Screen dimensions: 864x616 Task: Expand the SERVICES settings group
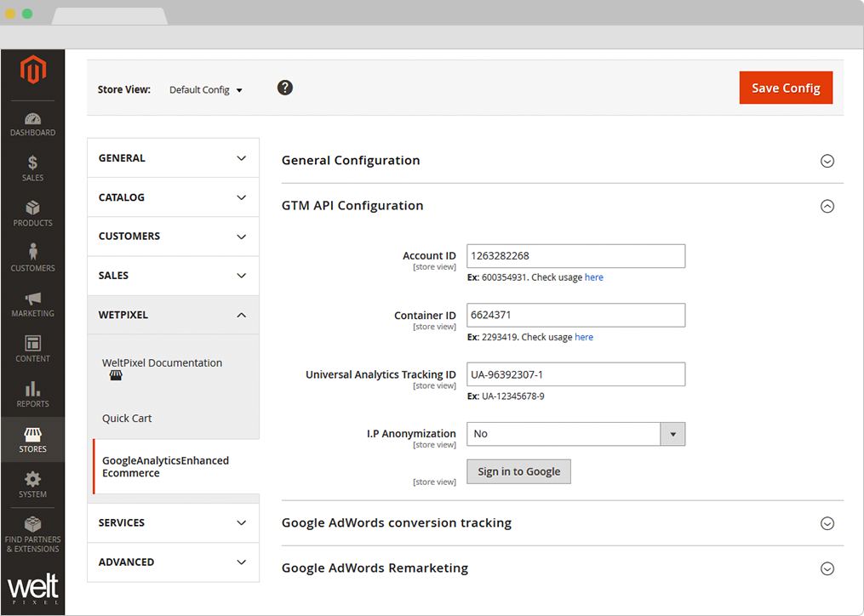pyautogui.click(x=173, y=523)
